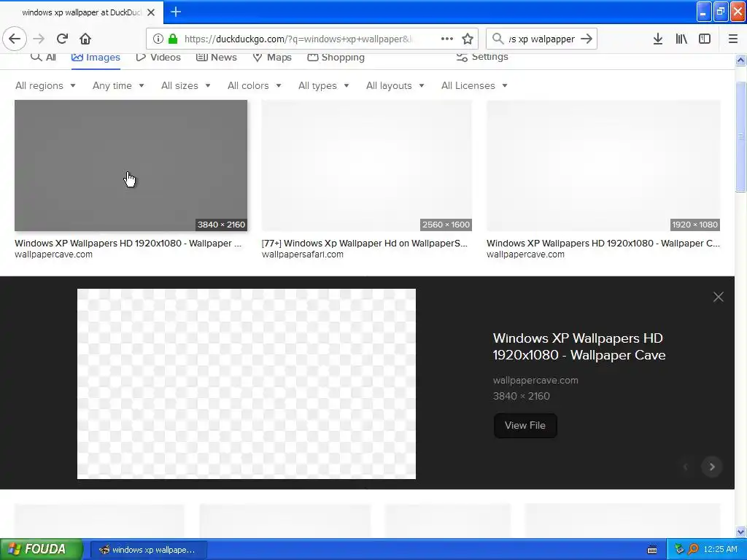Switch to the Shopping tab
Screen dimensions: 747x560
pos(336,57)
